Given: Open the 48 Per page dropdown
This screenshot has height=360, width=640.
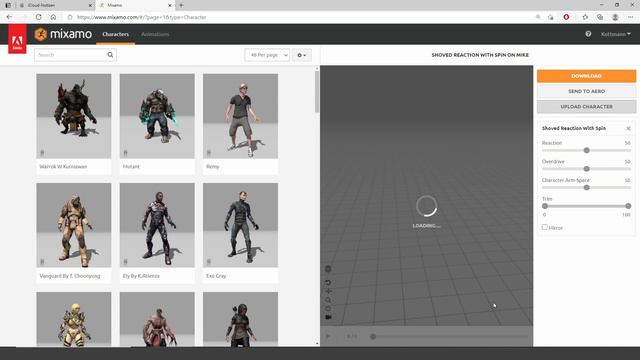Looking at the screenshot, I should [x=267, y=55].
